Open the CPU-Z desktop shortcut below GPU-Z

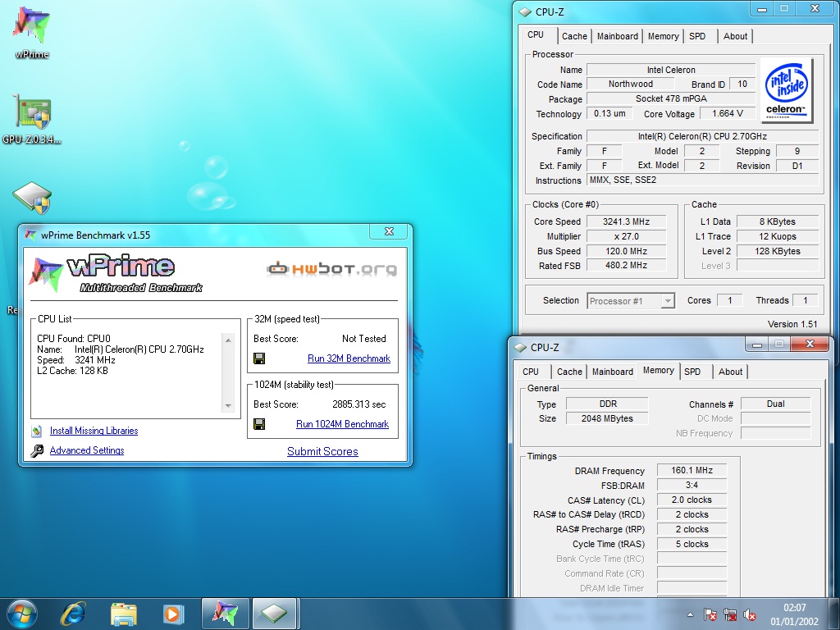click(32, 198)
